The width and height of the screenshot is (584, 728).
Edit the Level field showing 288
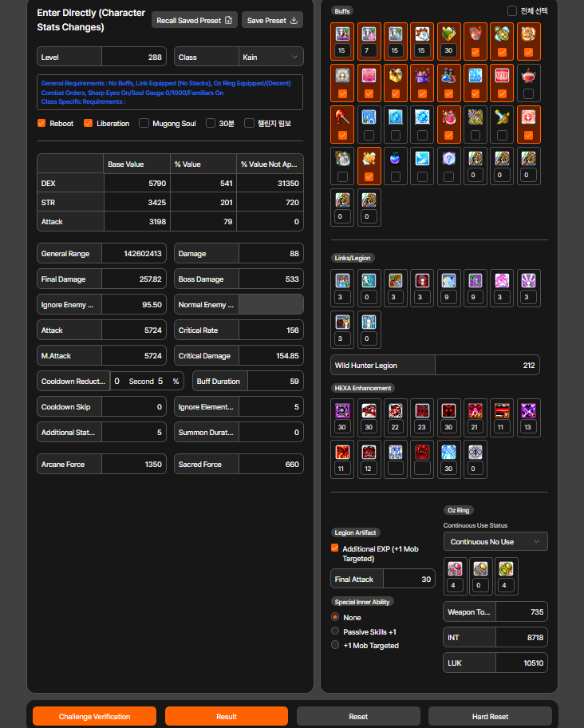(x=133, y=57)
